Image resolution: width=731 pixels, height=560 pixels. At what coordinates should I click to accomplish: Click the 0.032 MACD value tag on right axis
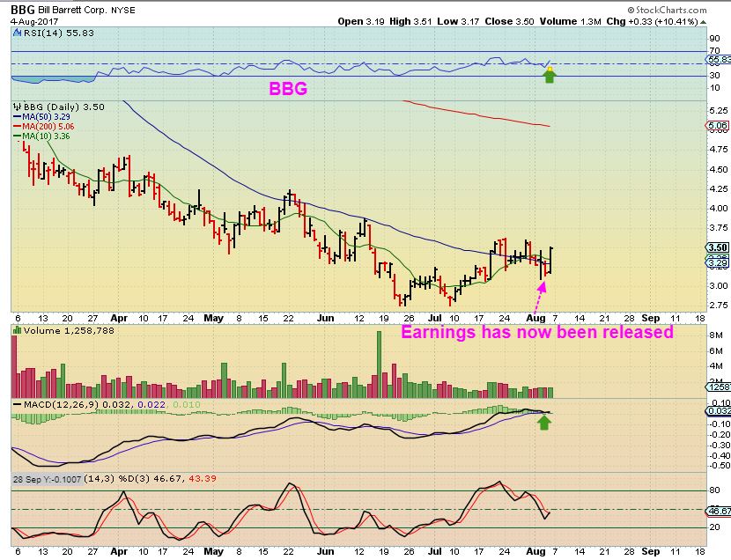pos(719,411)
